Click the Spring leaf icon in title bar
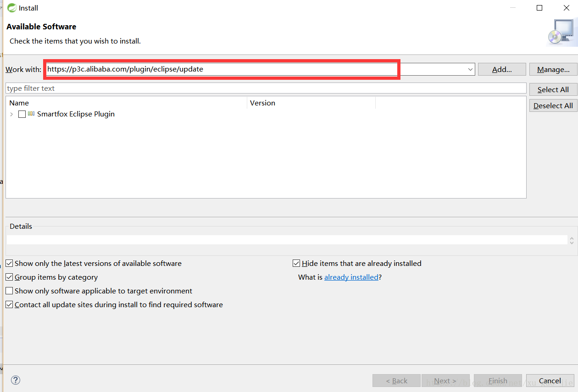 (11, 8)
